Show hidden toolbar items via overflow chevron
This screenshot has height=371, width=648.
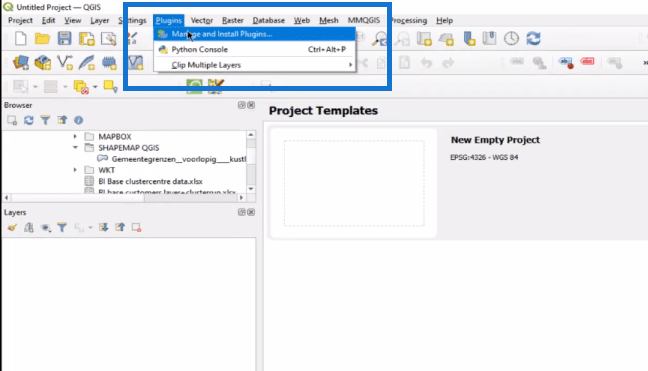645,62
